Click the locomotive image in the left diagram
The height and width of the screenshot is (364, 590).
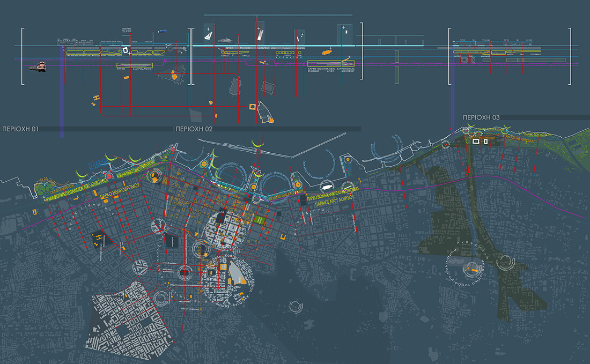40,66
